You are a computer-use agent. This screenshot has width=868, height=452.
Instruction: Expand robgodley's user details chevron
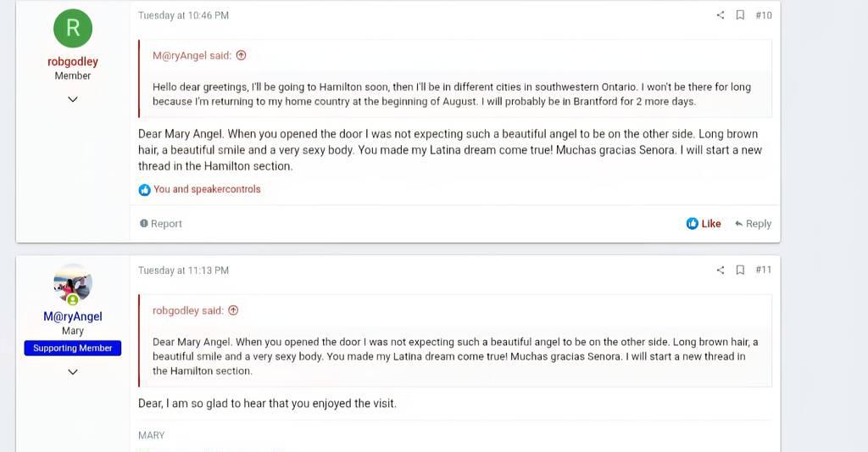pos(73,99)
